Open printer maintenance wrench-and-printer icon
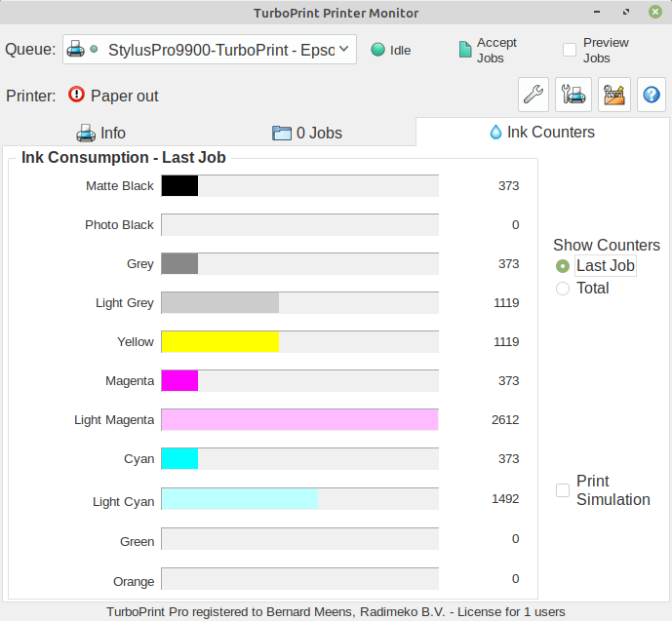 coord(573,95)
